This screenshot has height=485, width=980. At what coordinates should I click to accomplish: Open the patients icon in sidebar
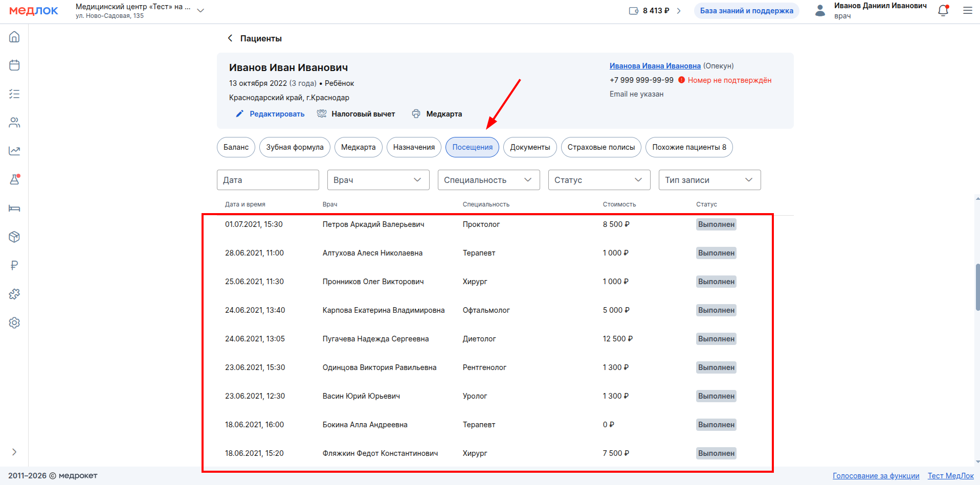point(14,123)
